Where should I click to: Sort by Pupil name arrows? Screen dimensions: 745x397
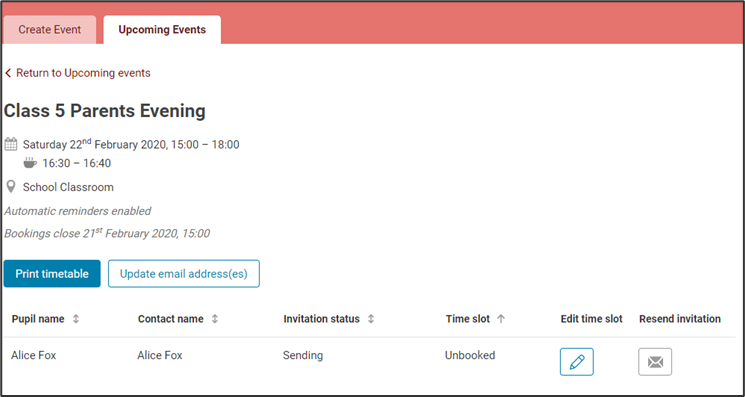[76, 319]
